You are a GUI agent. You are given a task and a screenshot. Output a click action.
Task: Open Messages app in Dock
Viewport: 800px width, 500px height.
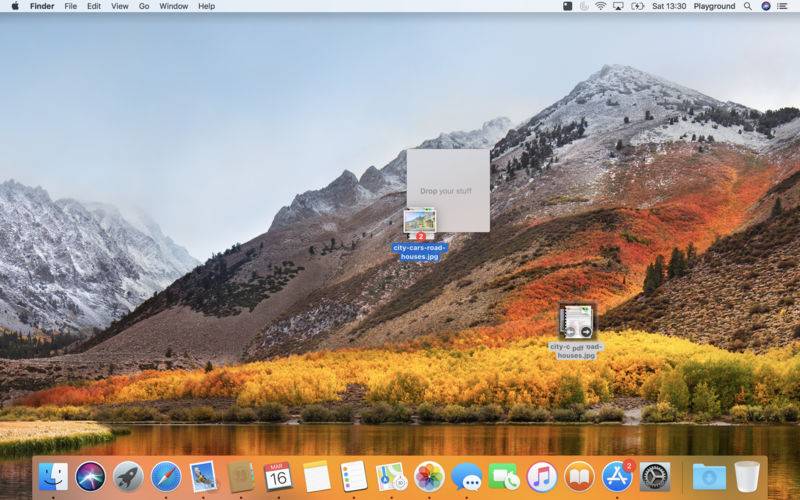466,476
